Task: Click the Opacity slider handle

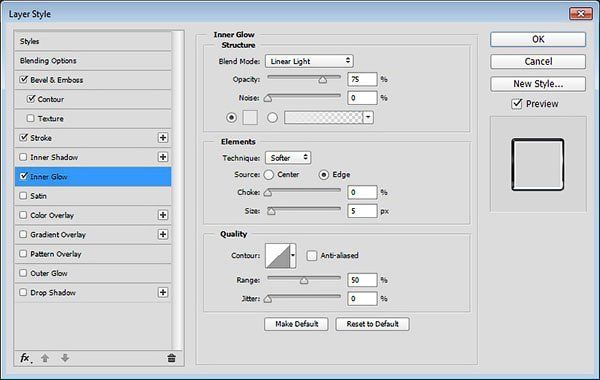Action: pos(323,80)
